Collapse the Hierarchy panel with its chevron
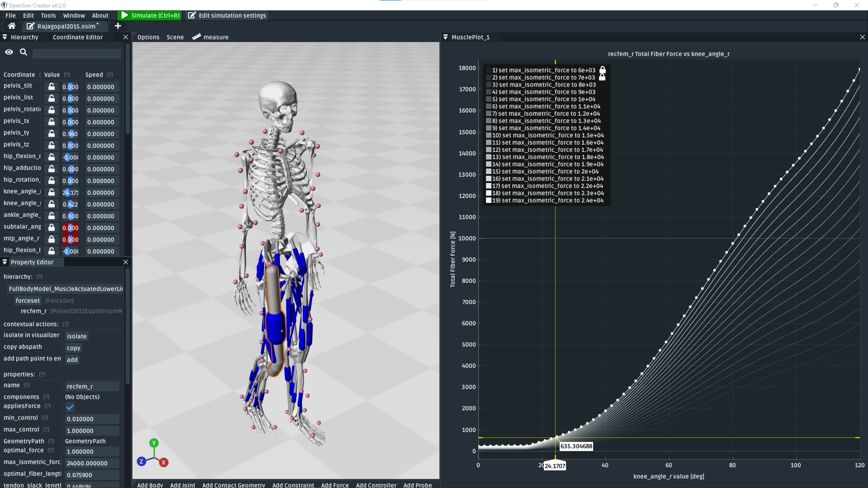Screen dimensions: 868x488 point(5,37)
